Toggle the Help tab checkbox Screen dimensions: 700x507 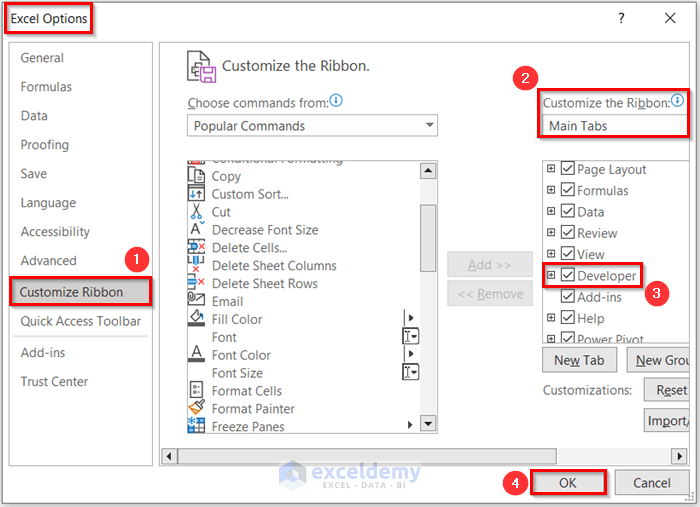point(568,317)
